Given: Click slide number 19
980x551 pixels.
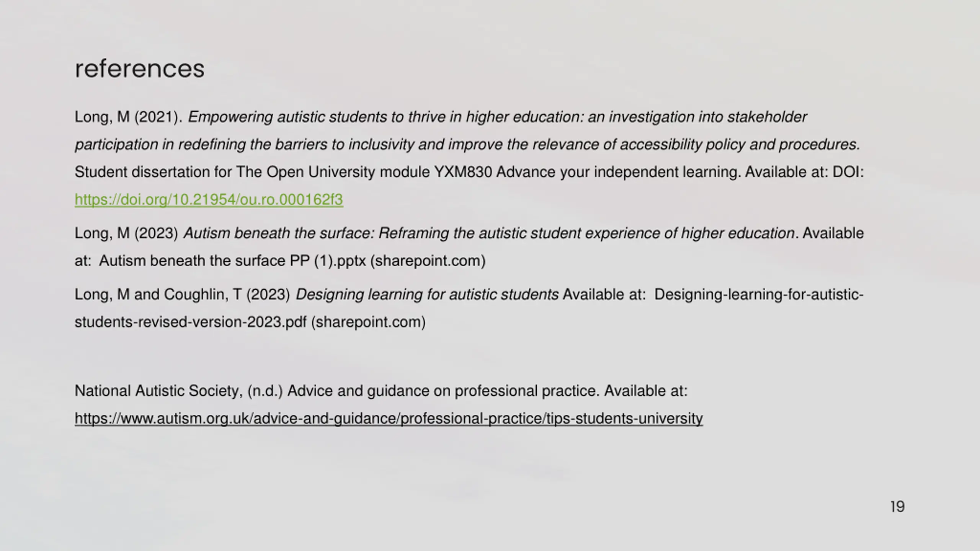Looking at the screenshot, I should 897,507.
